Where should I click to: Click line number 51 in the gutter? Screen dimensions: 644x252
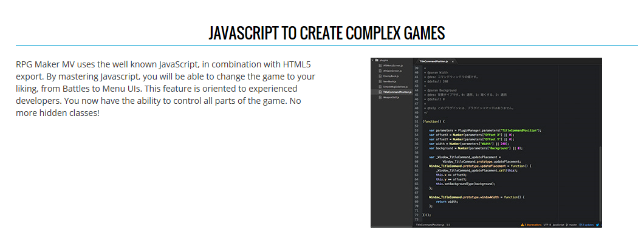(416, 121)
